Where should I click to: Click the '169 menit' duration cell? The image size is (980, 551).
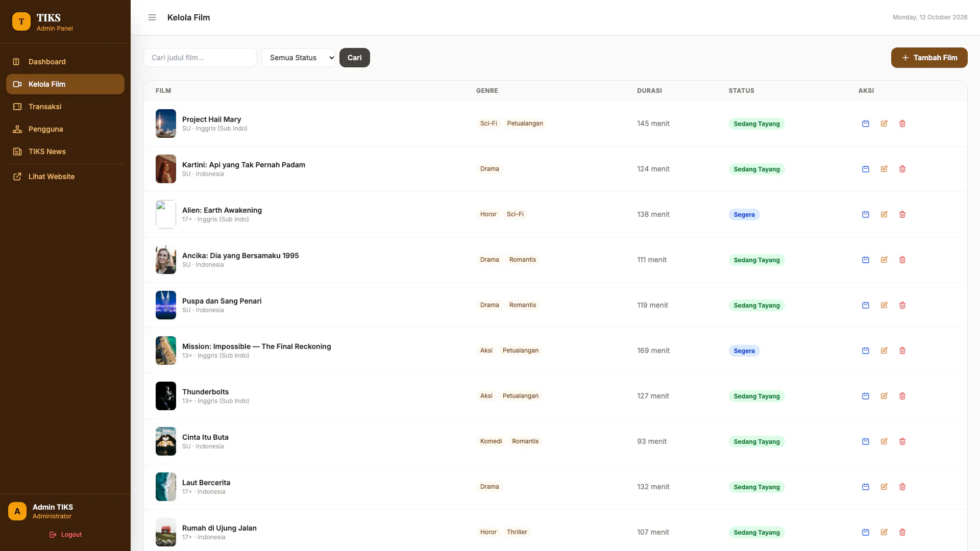pyautogui.click(x=653, y=350)
